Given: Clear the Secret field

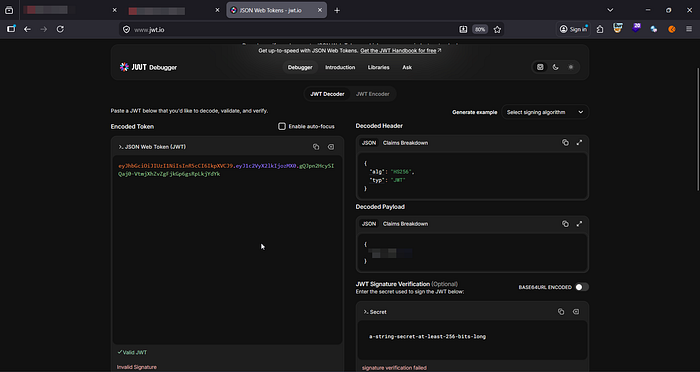Looking at the screenshot, I should pyautogui.click(x=576, y=312).
